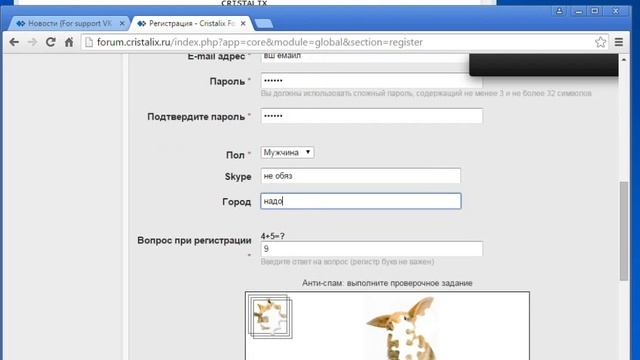
Task: Click the Город text field
Action: click(361, 201)
